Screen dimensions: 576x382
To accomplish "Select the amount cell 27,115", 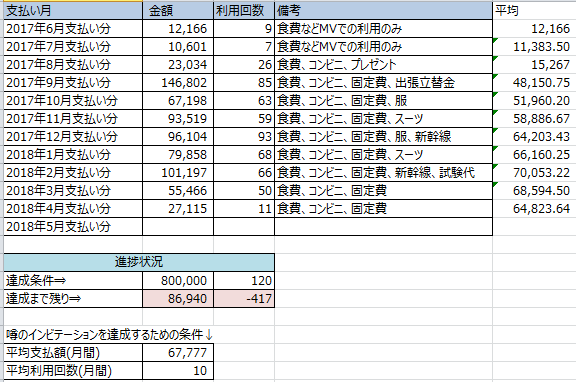I will tap(178, 209).
